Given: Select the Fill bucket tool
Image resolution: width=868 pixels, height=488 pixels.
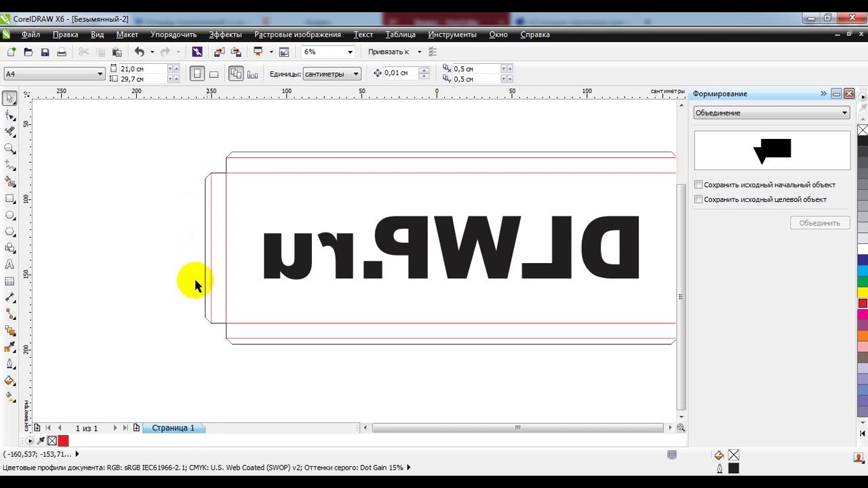Looking at the screenshot, I should (x=9, y=380).
